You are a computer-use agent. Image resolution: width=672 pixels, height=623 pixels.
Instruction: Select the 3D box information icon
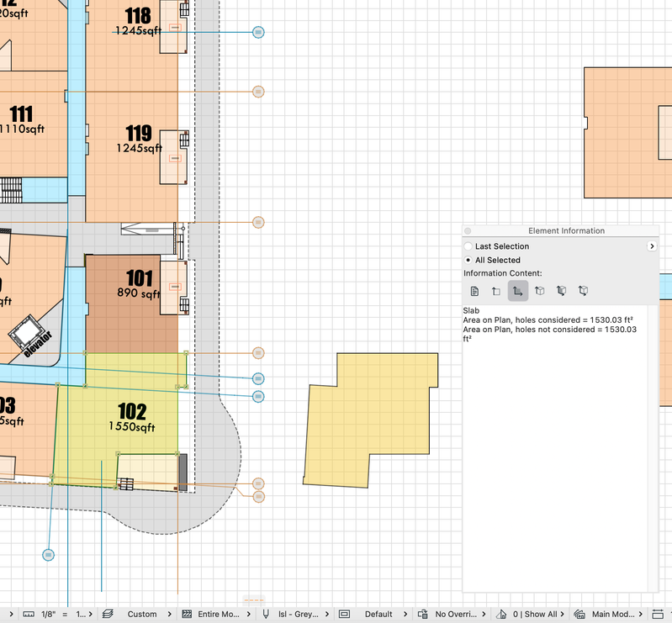[540, 291]
